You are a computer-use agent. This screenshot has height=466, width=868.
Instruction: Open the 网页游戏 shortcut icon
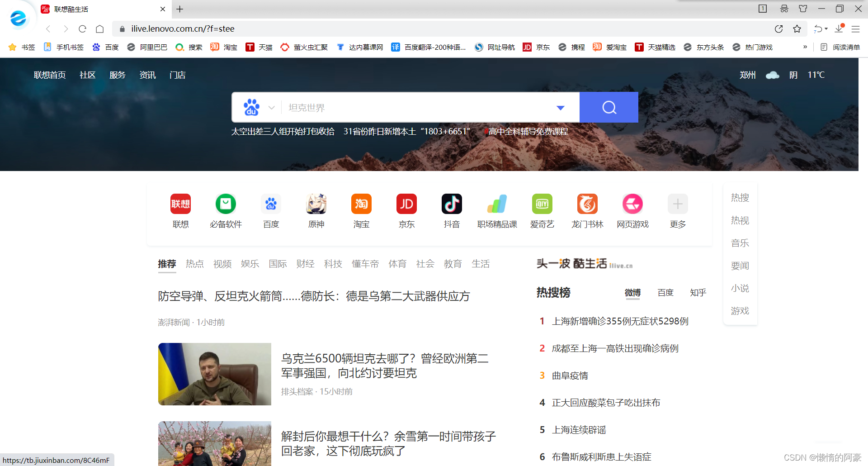point(632,204)
